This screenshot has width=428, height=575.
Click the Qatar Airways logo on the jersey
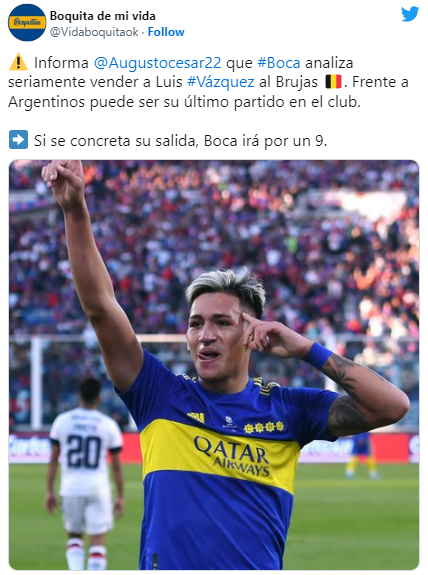[x=232, y=456]
